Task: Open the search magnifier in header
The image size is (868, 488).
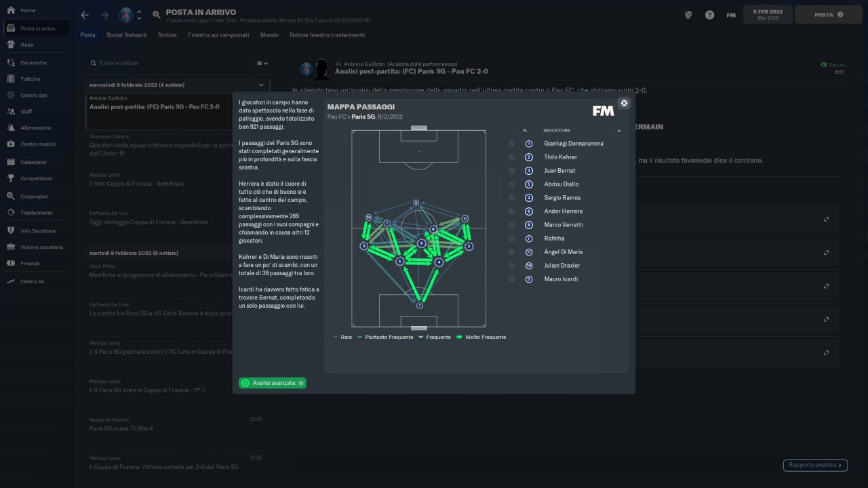Action: point(157,15)
